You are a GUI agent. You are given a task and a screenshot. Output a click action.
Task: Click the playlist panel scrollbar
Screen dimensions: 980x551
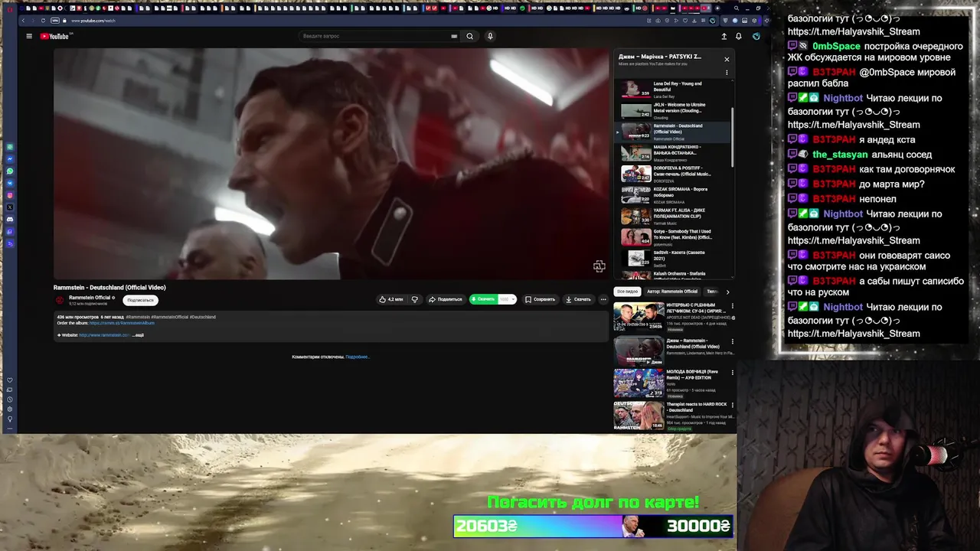733,138
